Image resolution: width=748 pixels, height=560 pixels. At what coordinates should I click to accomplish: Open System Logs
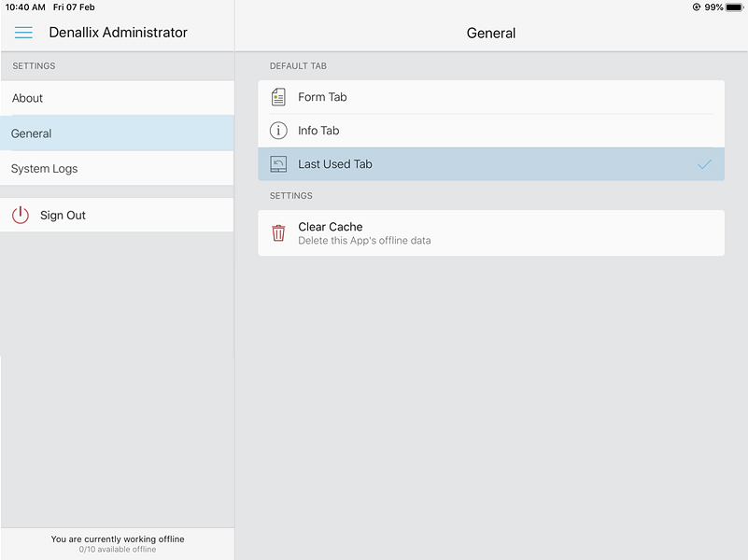pos(118,168)
